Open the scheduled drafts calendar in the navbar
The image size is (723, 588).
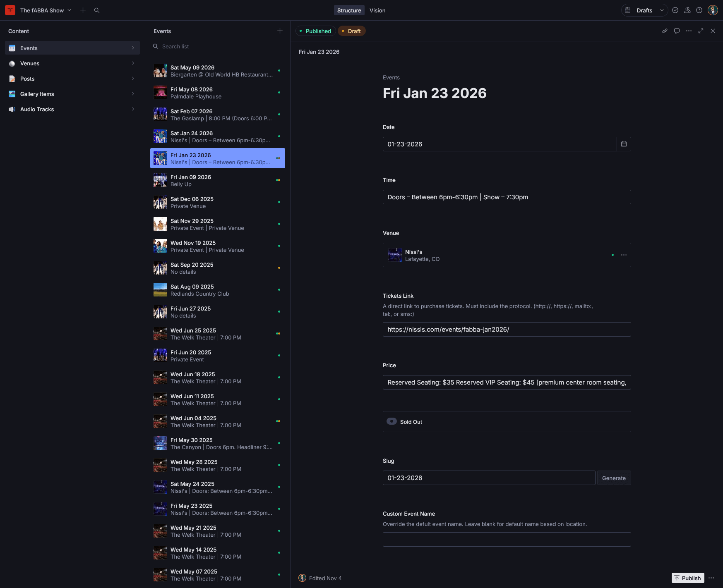click(x=627, y=10)
